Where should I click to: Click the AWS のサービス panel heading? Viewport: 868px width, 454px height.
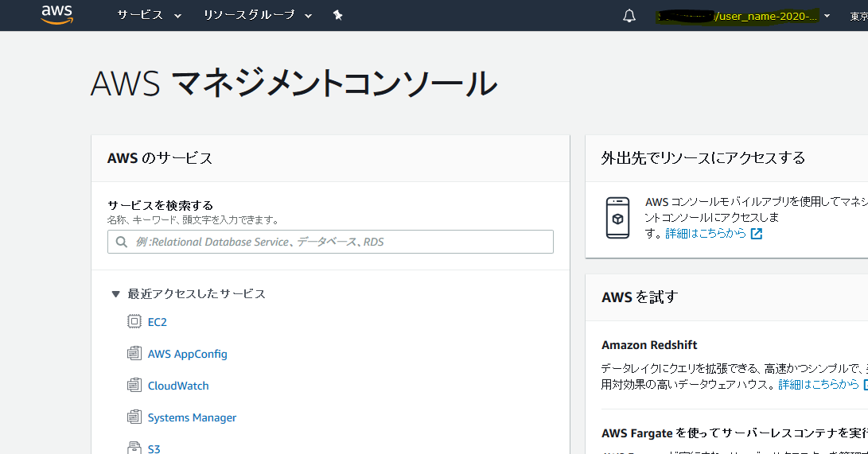tap(160, 158)
